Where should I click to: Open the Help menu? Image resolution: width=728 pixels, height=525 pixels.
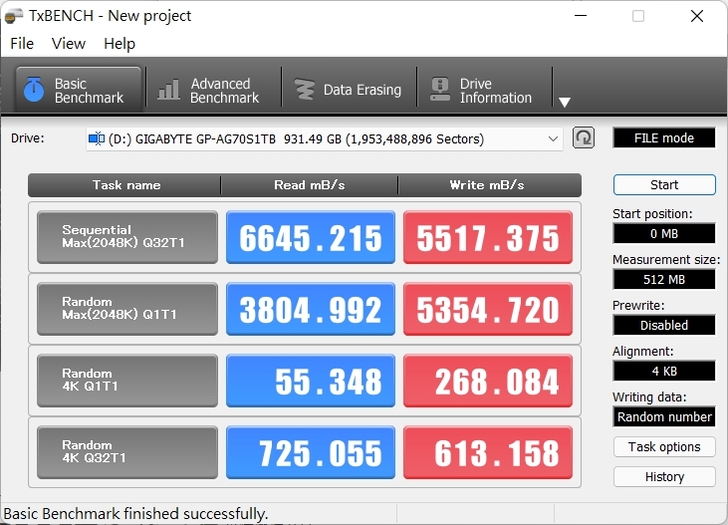point(119,43)
